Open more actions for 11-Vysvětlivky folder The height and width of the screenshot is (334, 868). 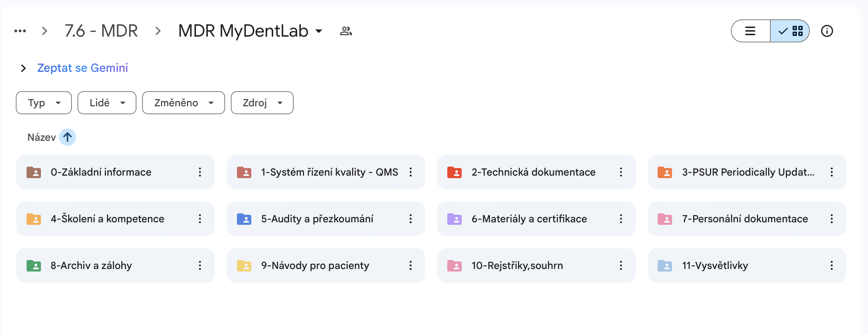(831, 265)
